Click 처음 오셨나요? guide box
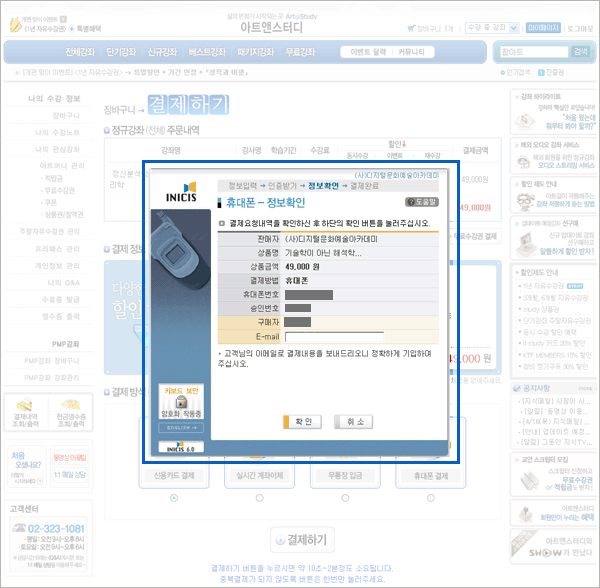The image size is (600, 588). click(26, 467)
